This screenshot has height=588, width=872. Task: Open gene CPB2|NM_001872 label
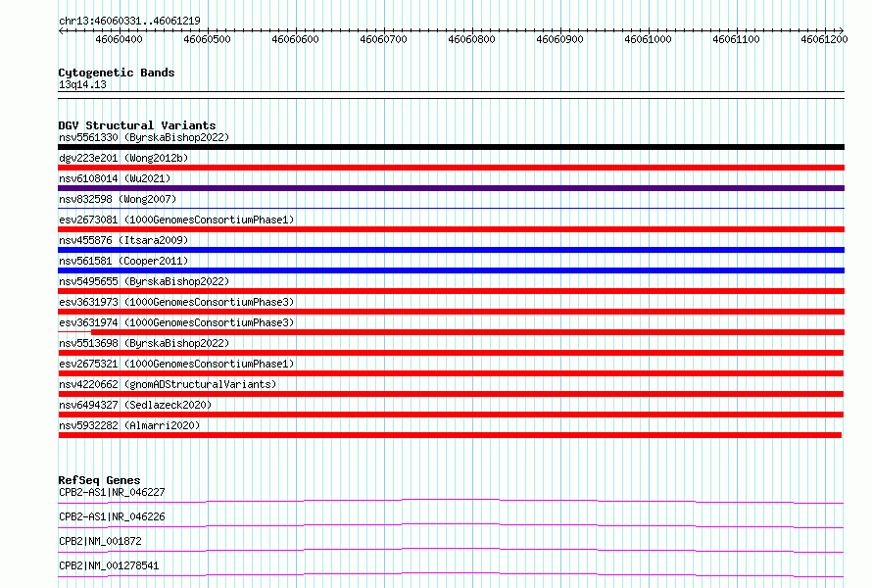(100, 541)
